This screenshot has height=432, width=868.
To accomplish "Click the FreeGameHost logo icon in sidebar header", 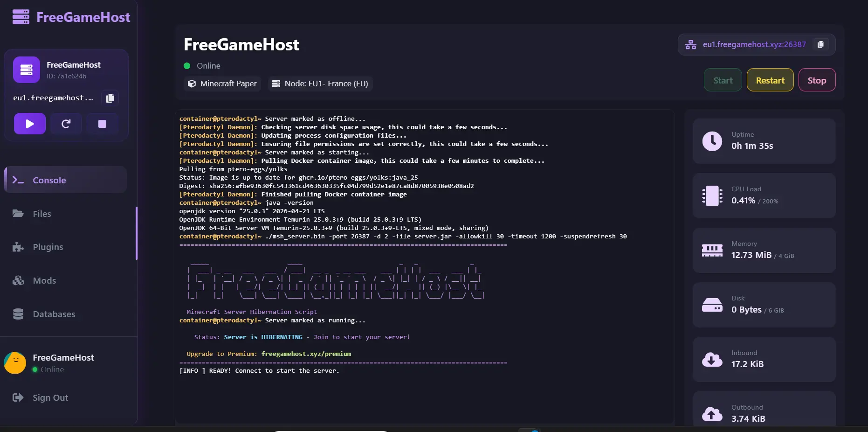I will [21, 17].
